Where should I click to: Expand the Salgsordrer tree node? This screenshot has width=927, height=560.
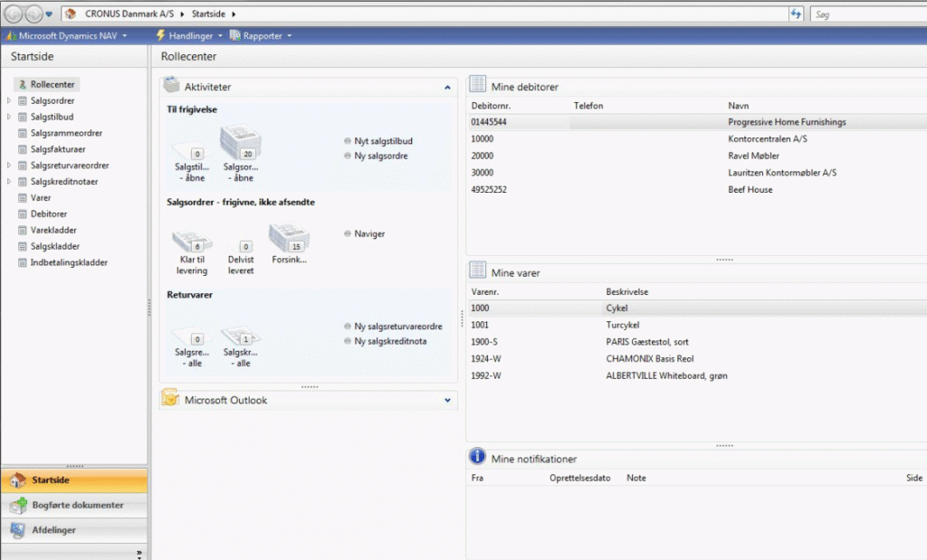pos(9,100)
